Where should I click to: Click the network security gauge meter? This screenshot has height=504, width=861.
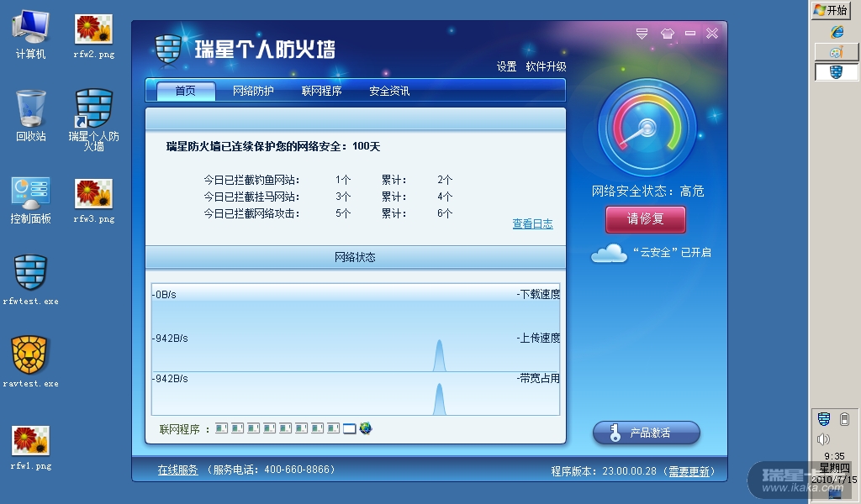647,129
